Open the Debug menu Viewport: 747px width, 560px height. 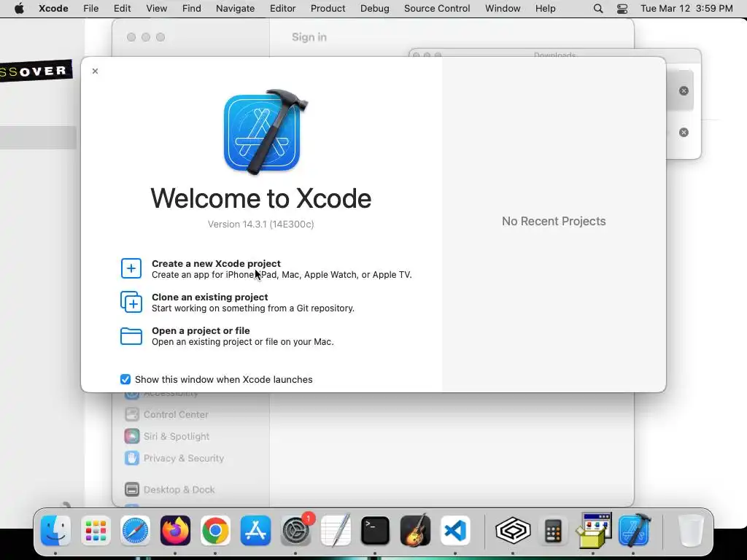tap(374, 9)
